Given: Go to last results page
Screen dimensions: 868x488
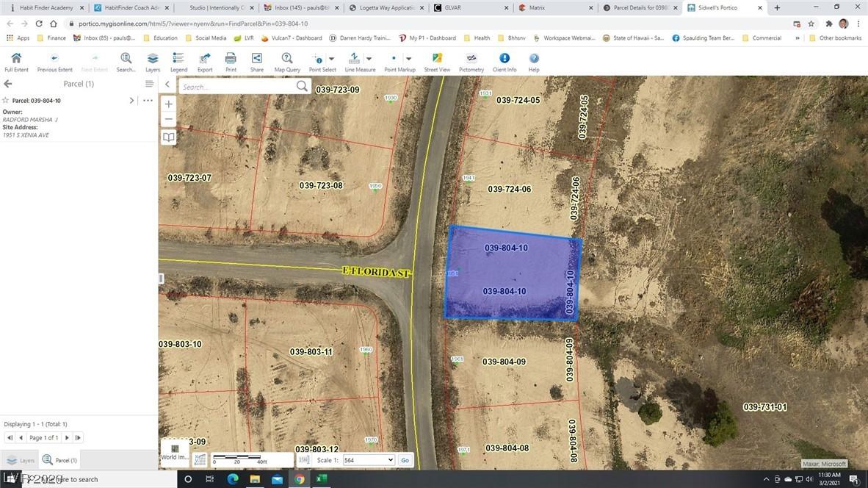Looking at the screenshot, I should click(x=78, y=437).
